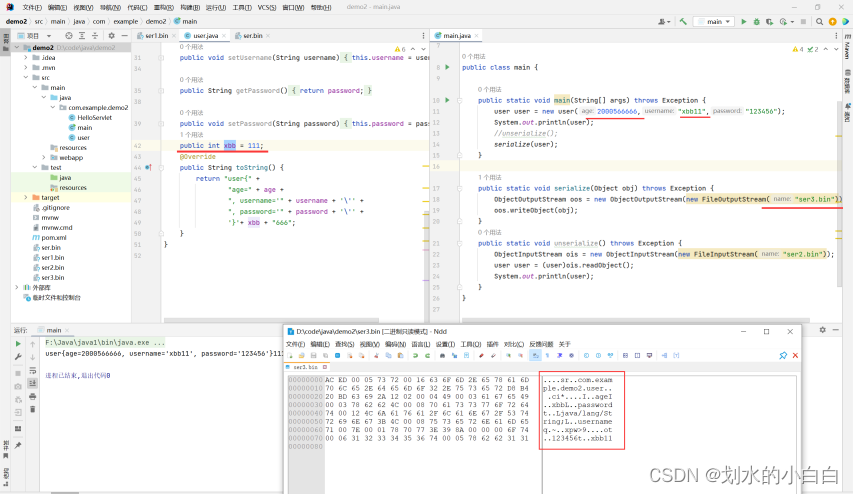
Task: Select the user class in project tree
Action: pyautogui.click(x=83, y=138)
